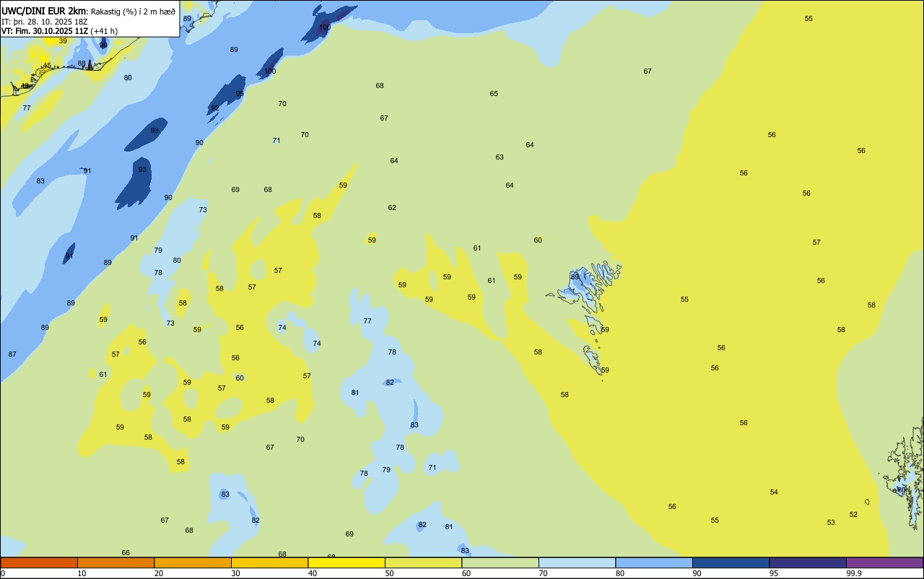Pick the pale blue 70–80 legend swatch
The image size is (924, 579).
tap(577, 562)
